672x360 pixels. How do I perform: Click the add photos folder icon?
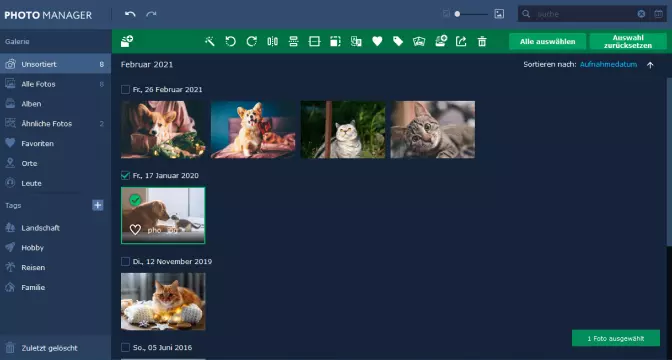pyautogui.click(x=127, y=41)
